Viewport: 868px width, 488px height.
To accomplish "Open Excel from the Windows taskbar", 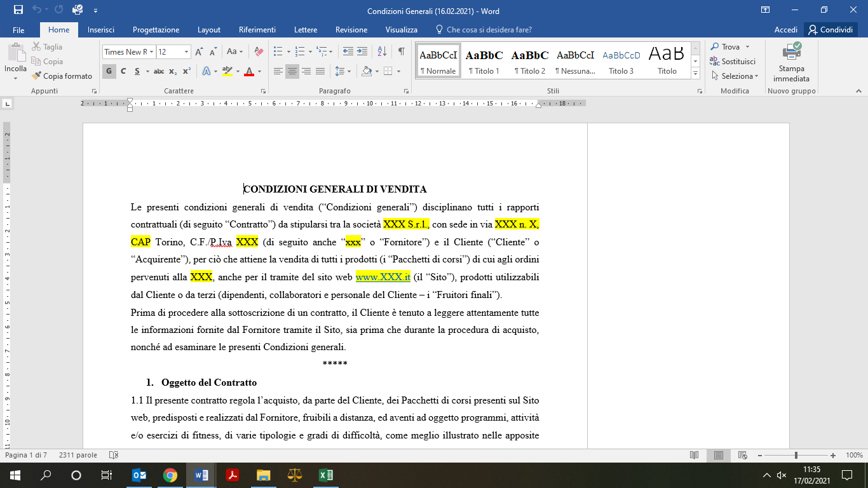I will click(325, 475).
